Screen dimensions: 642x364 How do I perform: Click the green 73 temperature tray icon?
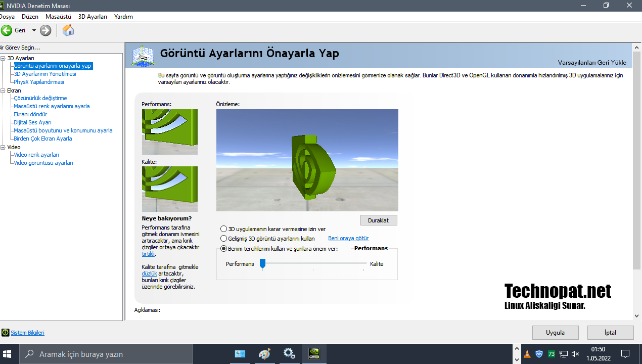tap(551, 354)
